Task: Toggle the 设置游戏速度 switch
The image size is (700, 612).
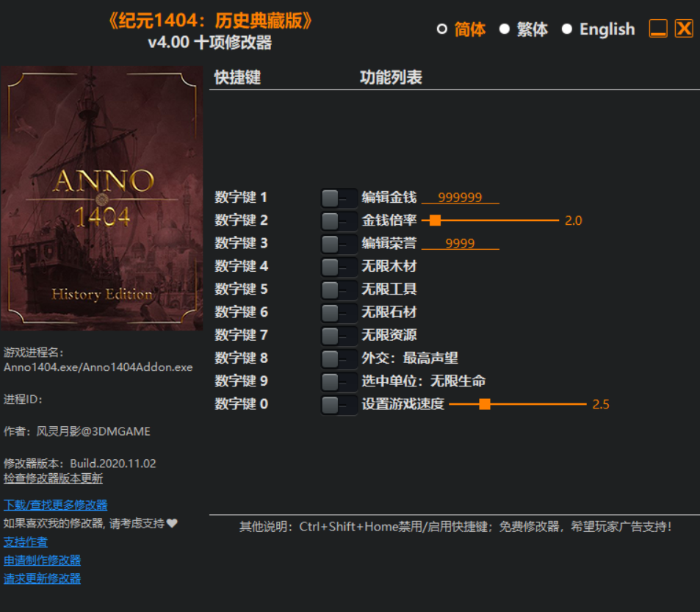Action: [x=339, y=405]
